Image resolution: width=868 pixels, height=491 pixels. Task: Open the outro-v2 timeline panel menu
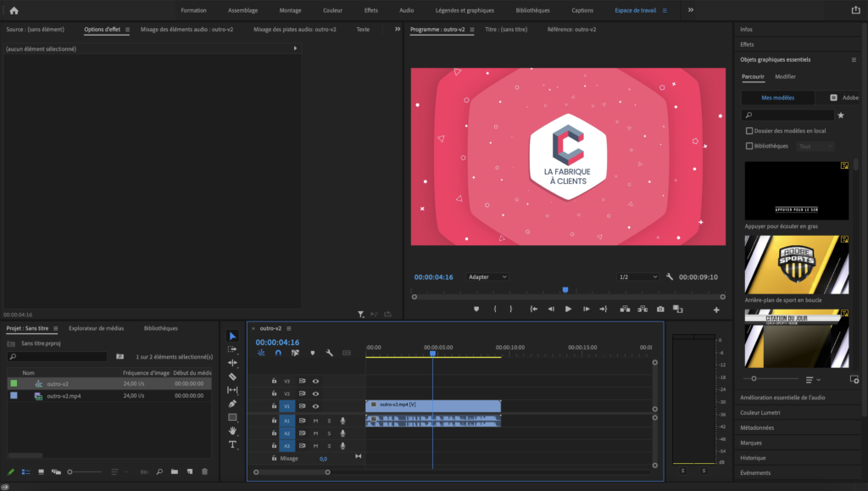click(288, 328)
